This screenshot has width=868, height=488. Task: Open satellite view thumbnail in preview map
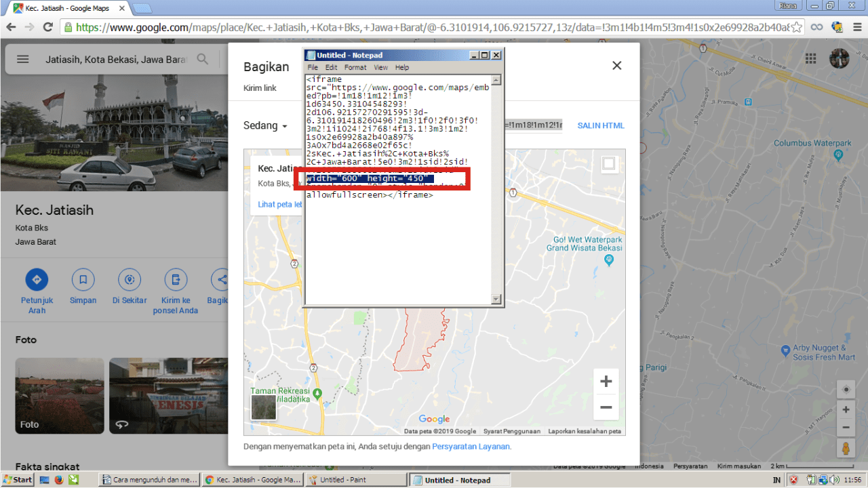(x=264, y=407)
